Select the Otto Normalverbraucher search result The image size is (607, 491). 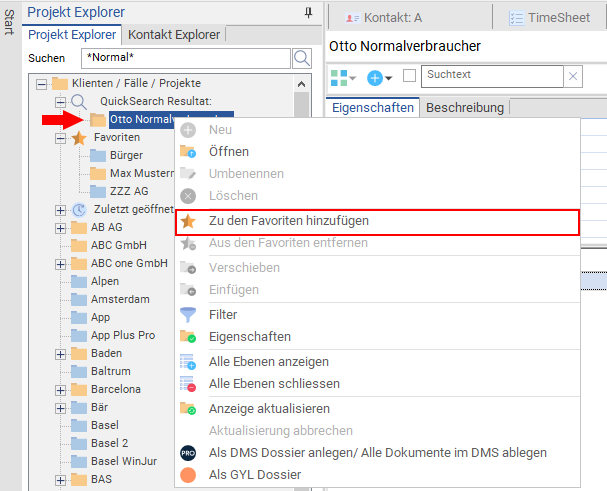[x=141, y=120]
